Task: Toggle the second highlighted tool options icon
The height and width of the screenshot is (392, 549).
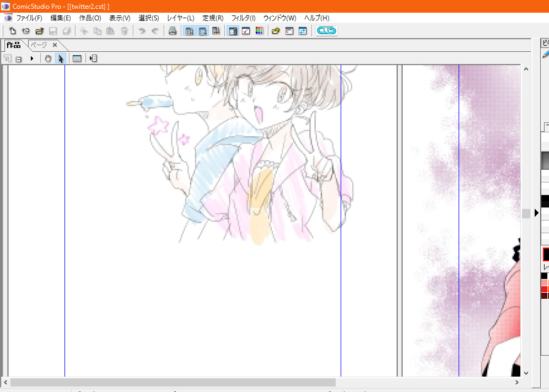Action: [203, 31]
